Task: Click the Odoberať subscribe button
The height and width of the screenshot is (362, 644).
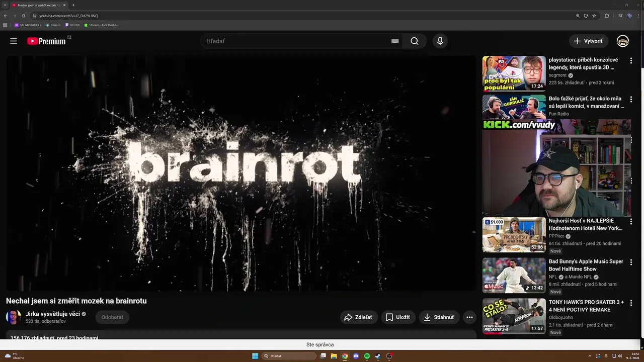Action: pos(112,317)
